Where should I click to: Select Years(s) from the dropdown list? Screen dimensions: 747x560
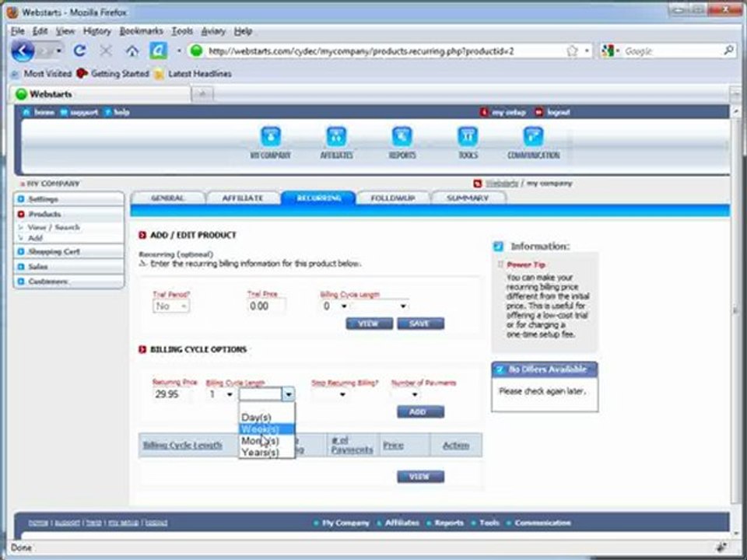[x=267, y=452]
